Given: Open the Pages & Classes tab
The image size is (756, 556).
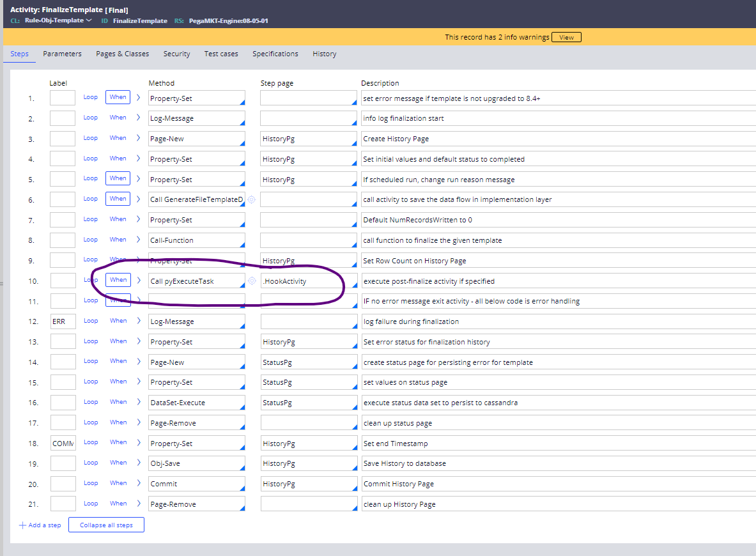Looking at the screenshot, I should click(x=122, y=54).
